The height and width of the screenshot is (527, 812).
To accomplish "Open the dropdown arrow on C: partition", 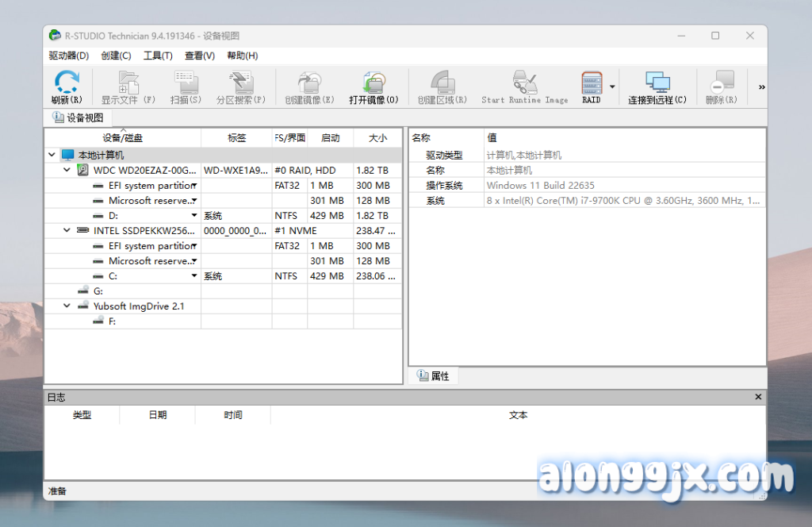I will (x=194, y=276).
